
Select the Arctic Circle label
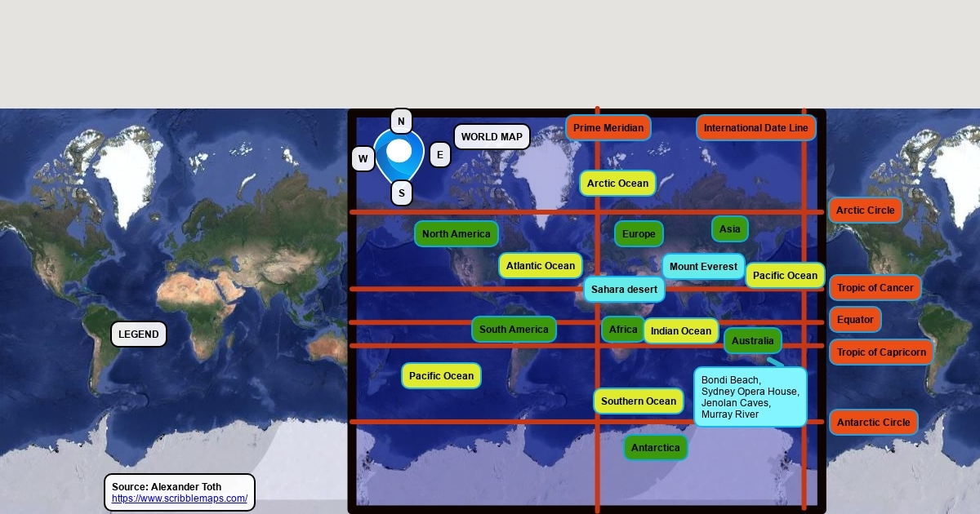[x=865, y=210]
